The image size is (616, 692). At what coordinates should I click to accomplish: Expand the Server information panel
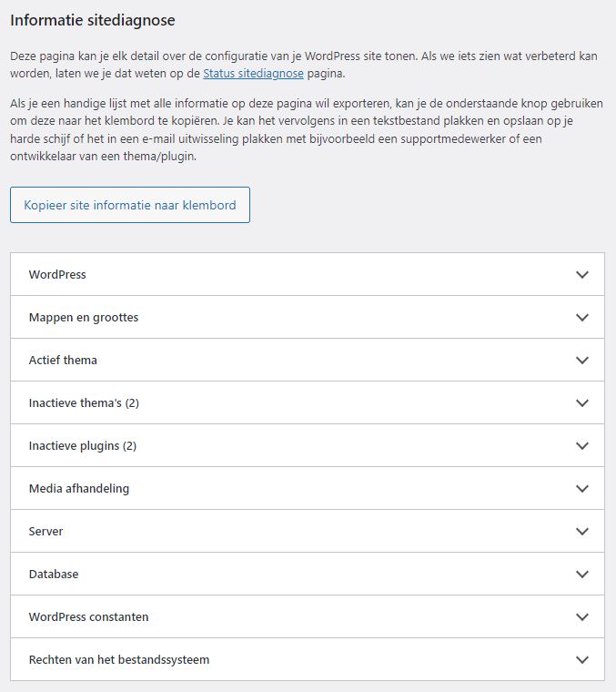coord(46,532)
